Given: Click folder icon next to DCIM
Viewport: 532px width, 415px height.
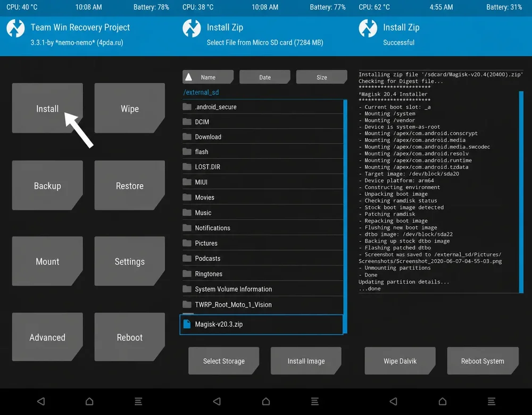Looking at the screenshot, I should (187, 121).
